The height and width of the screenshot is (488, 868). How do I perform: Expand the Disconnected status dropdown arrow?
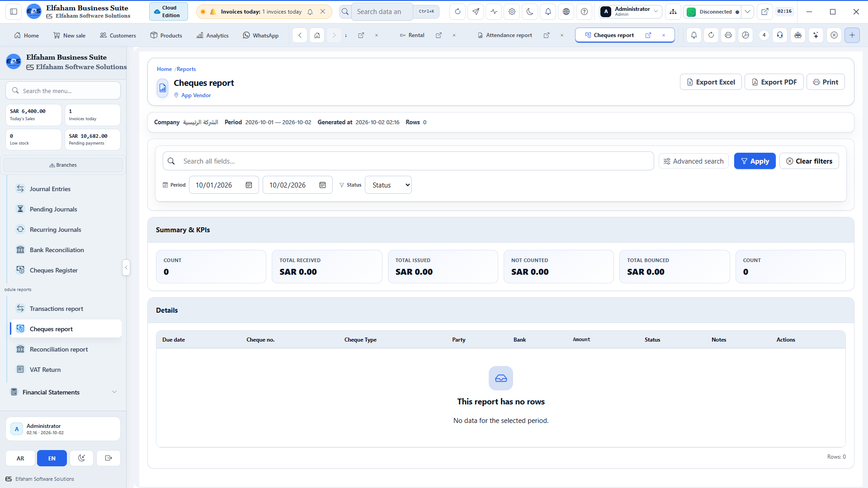pyautogui.click(x=748, y=12)
